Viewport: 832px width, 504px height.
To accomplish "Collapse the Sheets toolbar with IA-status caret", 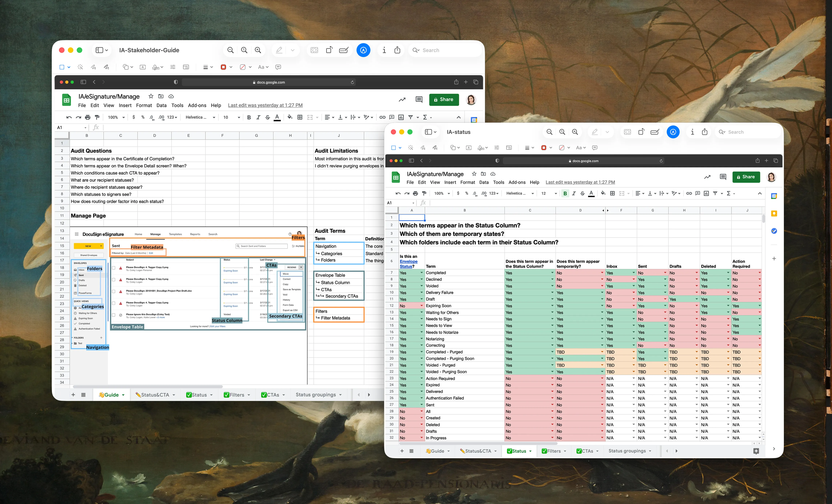I will click(x=759, y=193).
